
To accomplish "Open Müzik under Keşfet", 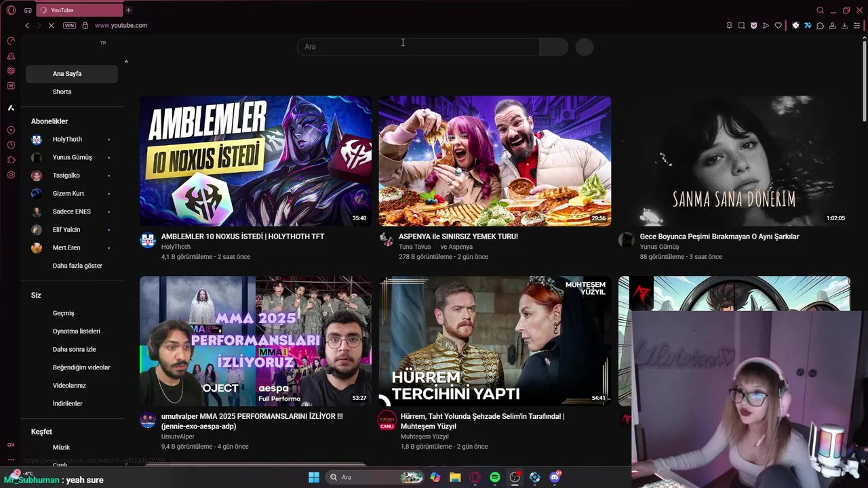I will click(72, 447).
